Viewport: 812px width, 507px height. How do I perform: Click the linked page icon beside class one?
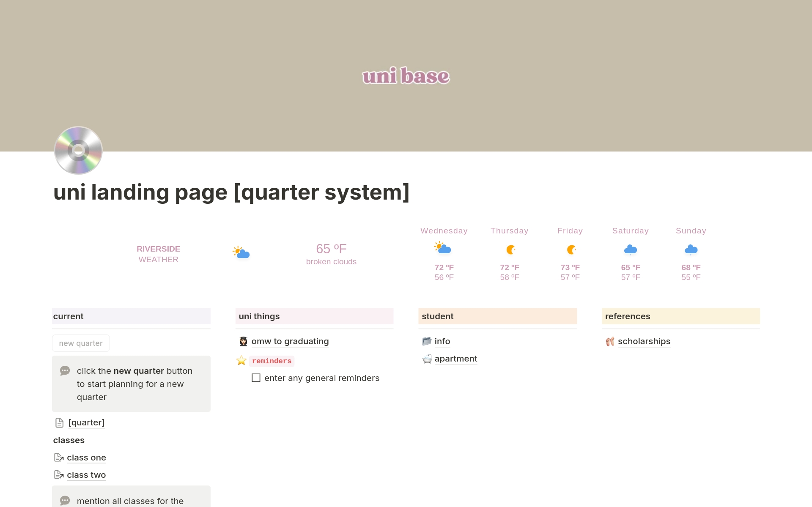[59, 458]
